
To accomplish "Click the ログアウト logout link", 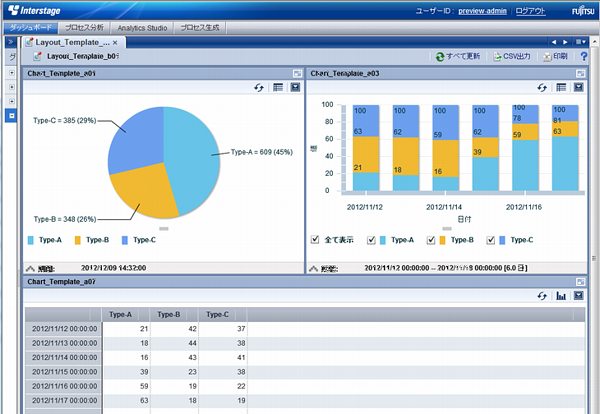I will click(530, 10).
